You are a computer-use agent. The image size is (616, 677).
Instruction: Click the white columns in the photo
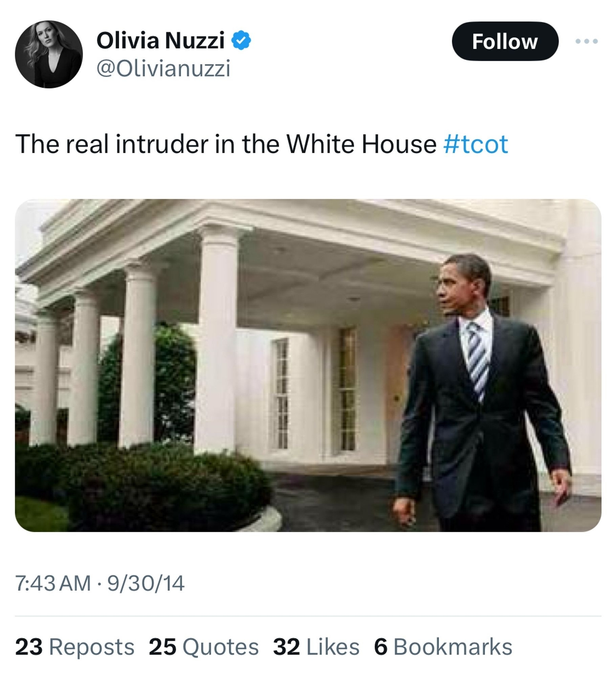pos(217,338)
